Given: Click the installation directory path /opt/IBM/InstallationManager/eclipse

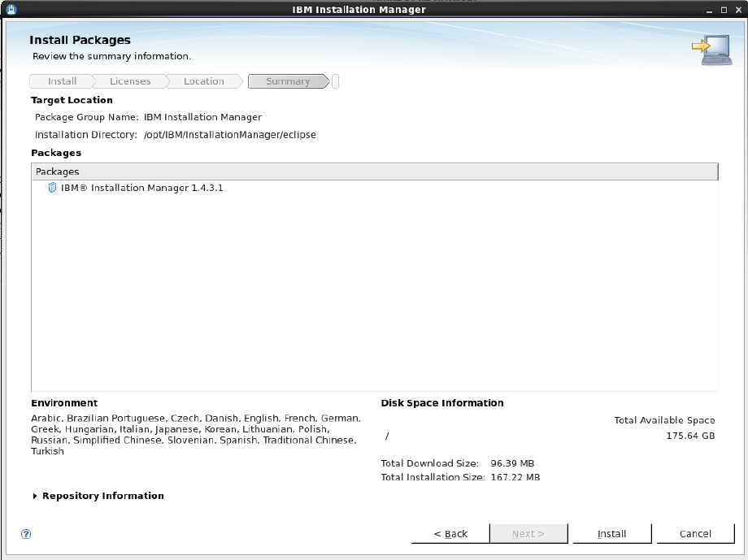Looking at the screenshot, I should pyautogui.click(x=230, y=135).
